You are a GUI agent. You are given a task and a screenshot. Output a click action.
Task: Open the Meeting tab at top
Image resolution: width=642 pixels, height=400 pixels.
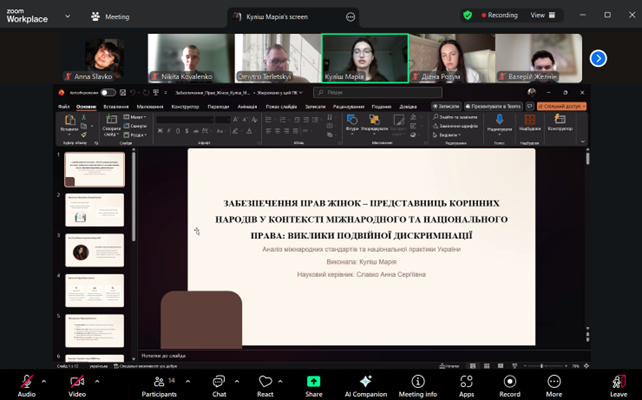(110, 16)
